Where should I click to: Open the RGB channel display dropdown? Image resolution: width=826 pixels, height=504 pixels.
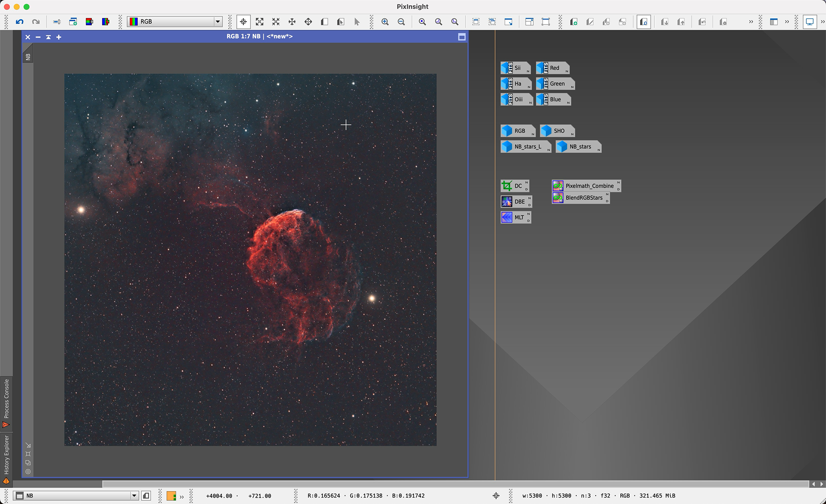tap(175, 22)
